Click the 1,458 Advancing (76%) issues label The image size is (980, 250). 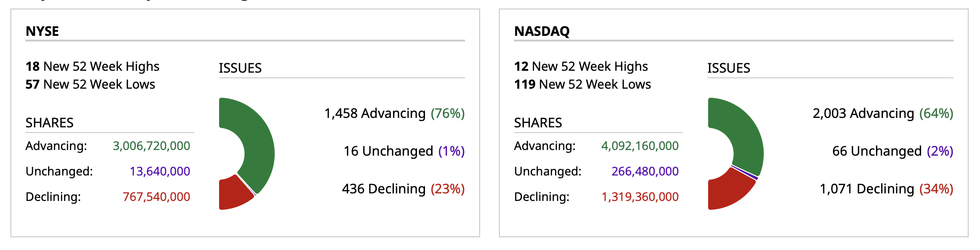click(394, 113)
